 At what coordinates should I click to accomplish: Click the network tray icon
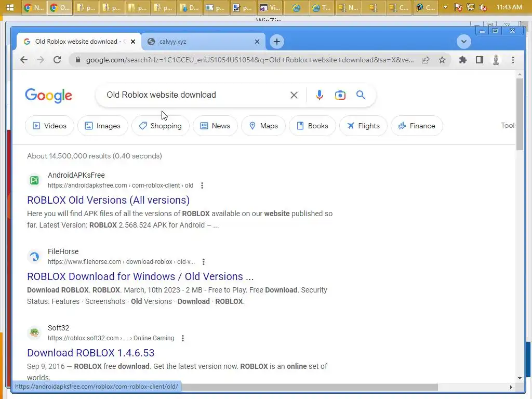tap(470, 7)
